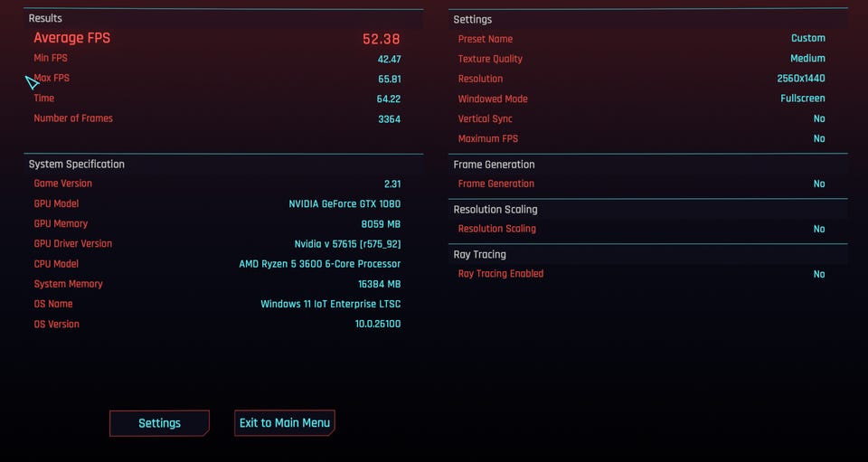Click the Game Version label

(x=63, y=184)
